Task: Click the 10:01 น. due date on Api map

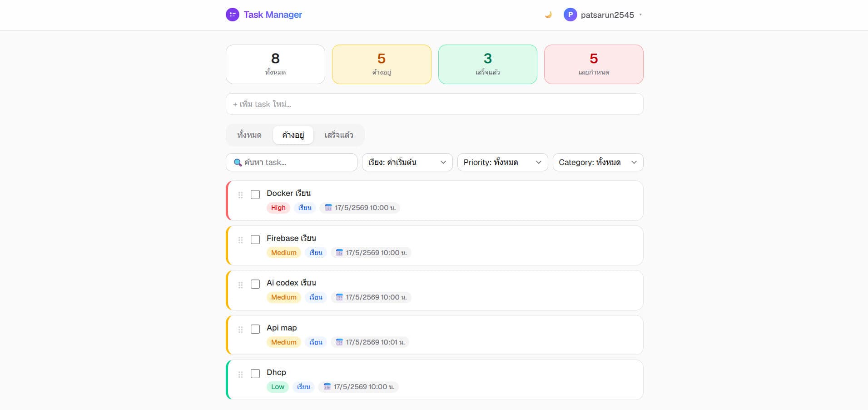Action: [370, 342]
